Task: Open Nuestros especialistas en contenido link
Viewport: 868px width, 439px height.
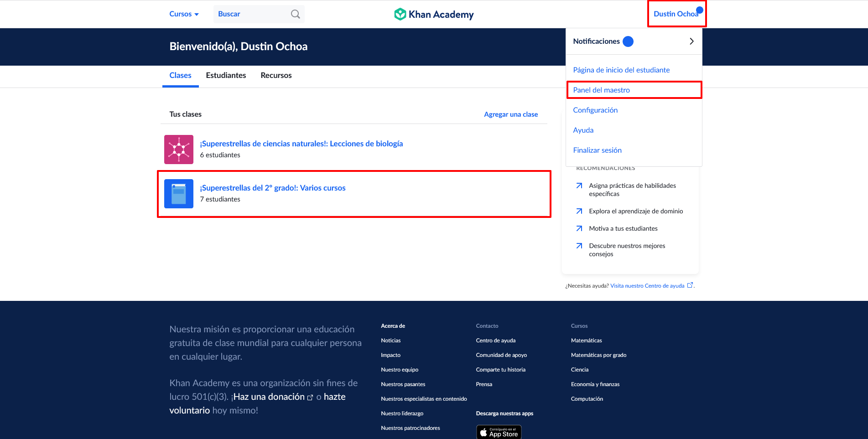Action: 424,399
